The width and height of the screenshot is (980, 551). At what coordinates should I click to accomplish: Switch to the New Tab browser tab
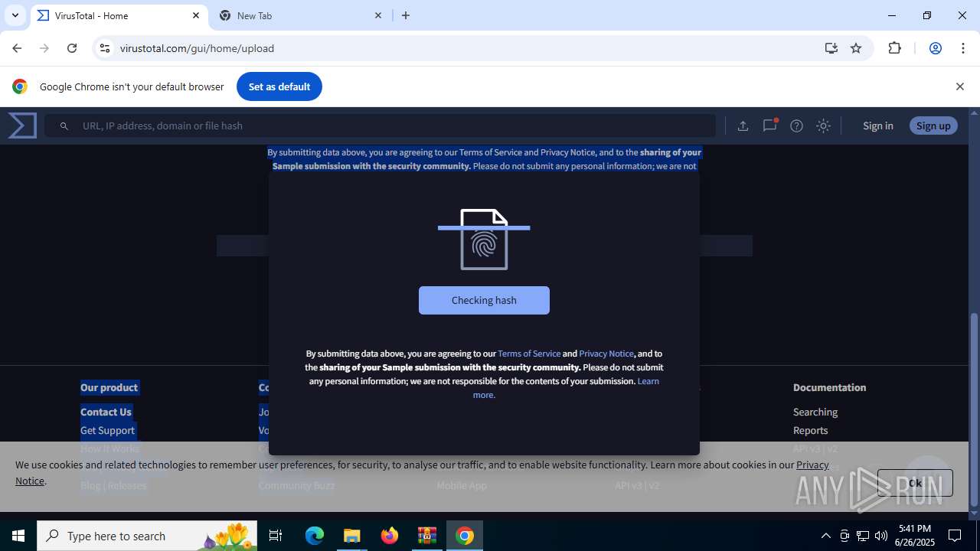(x=301, y=15)
